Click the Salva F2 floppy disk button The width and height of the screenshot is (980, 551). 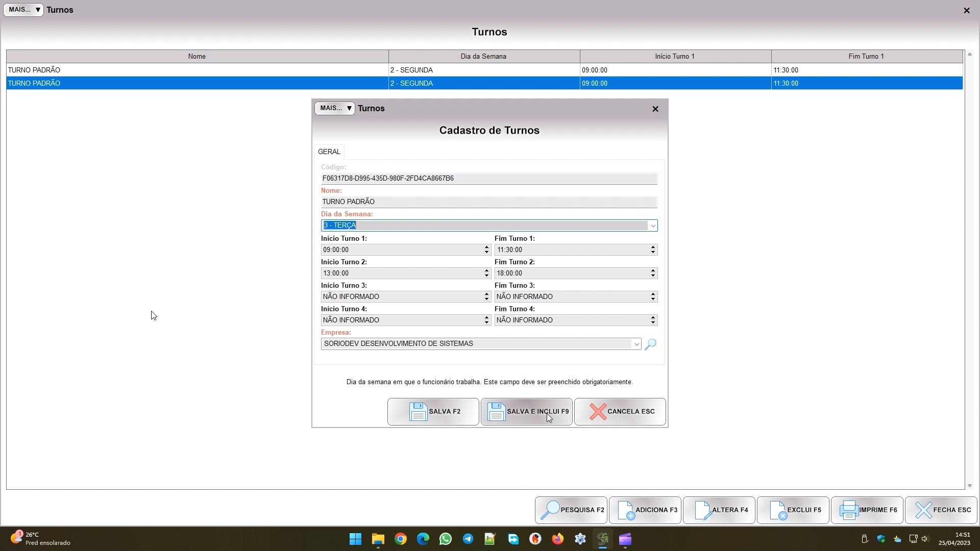coord(433,412)
